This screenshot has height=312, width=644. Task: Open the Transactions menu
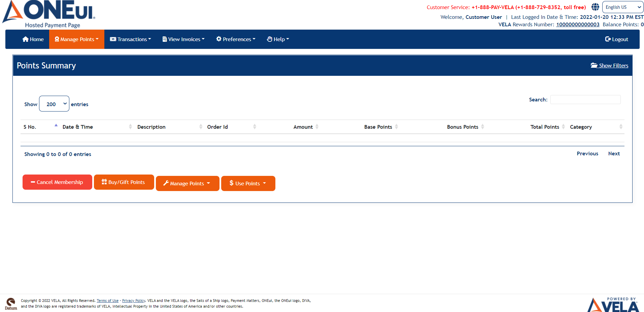click(131, 39)
